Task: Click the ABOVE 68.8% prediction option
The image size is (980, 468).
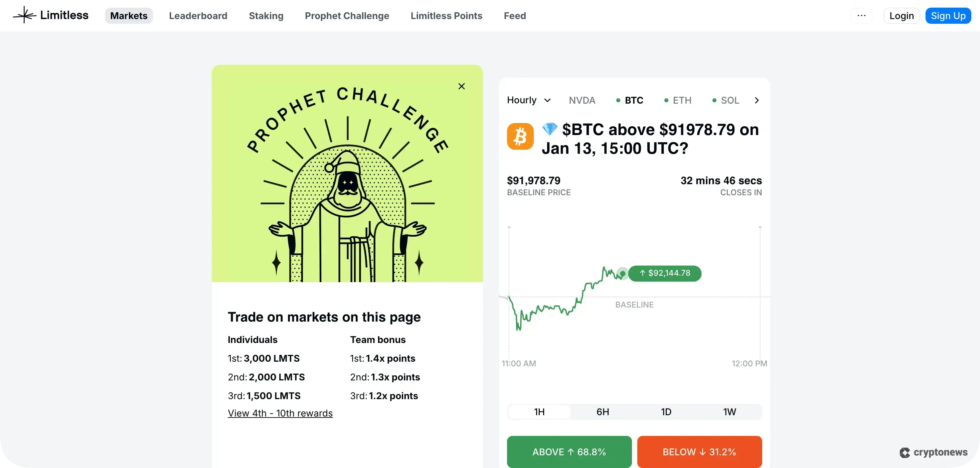Action: 569,452
